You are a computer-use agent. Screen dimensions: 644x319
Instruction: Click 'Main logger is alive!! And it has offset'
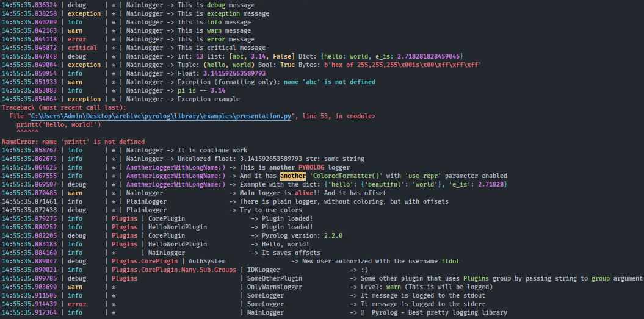(x=313, y=193)
